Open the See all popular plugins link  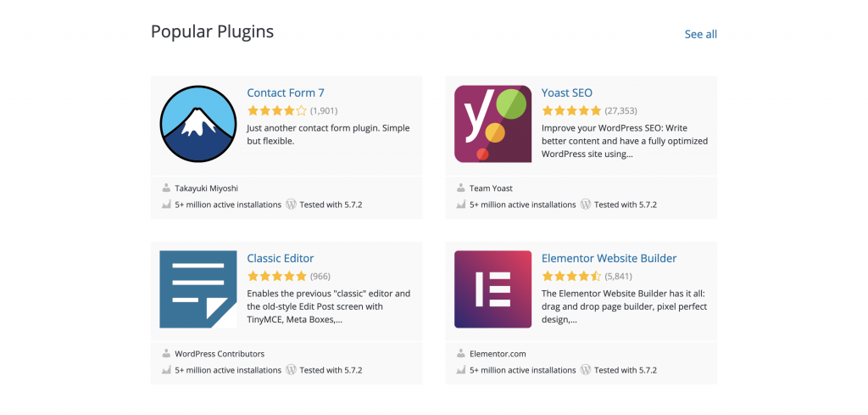(700, 34)
